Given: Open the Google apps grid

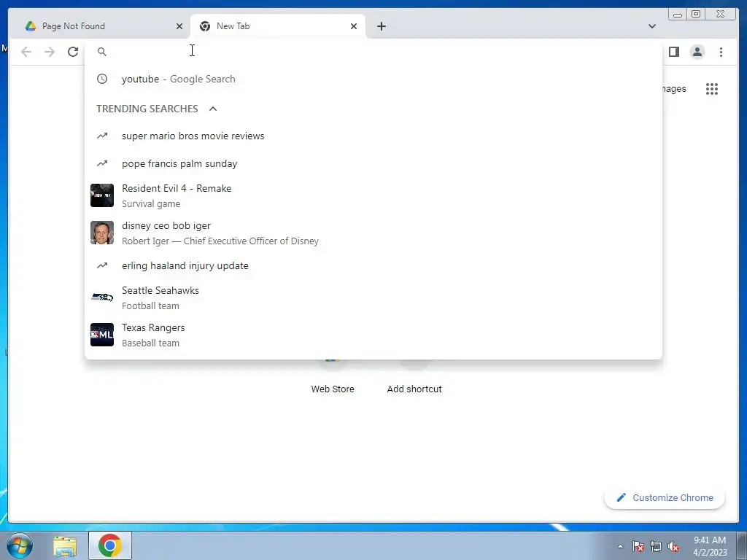Looking at the screenshot, I should point(712,88).
